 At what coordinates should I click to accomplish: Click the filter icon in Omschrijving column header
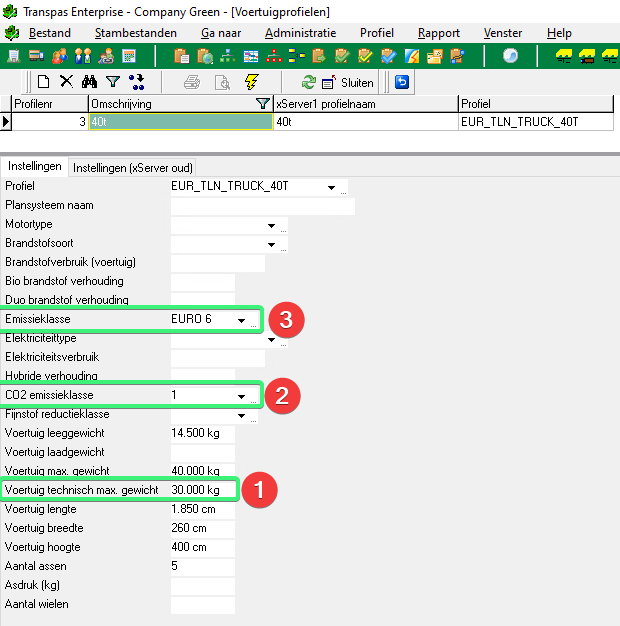point(262,103)
